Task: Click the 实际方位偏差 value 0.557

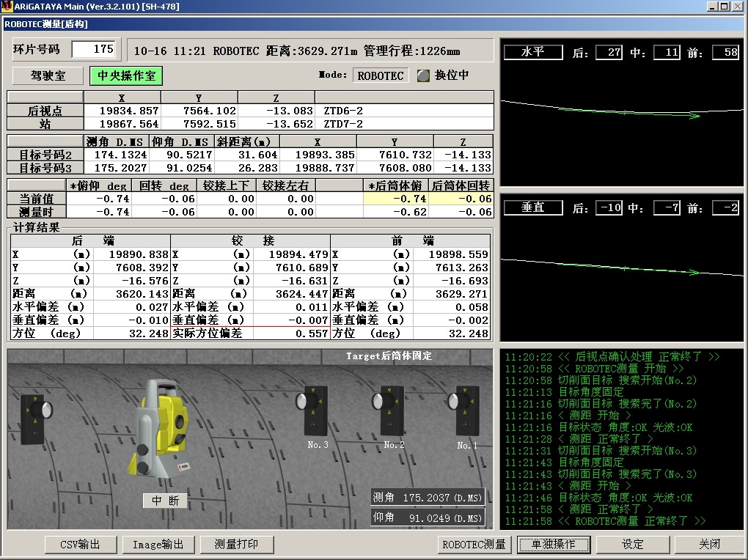Action: coord(291,334)
